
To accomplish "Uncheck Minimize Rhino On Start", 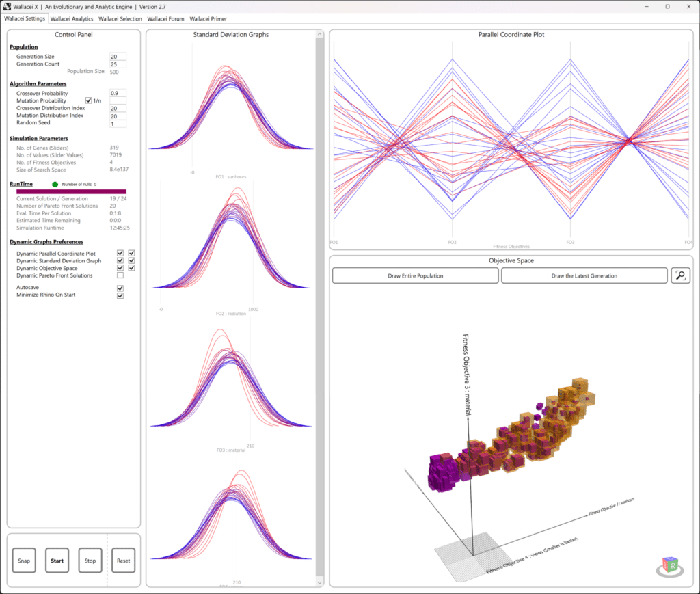I will click(x=120, y=295).
